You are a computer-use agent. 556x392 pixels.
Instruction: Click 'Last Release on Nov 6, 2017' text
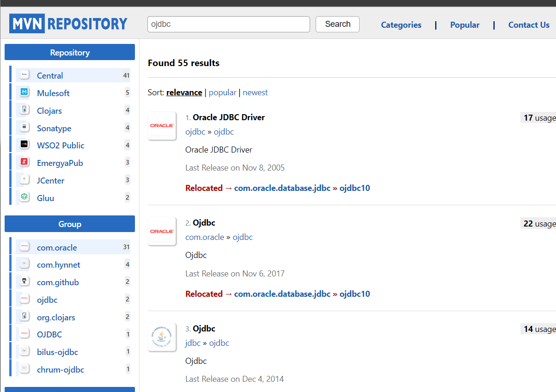[x=235, y=273]
